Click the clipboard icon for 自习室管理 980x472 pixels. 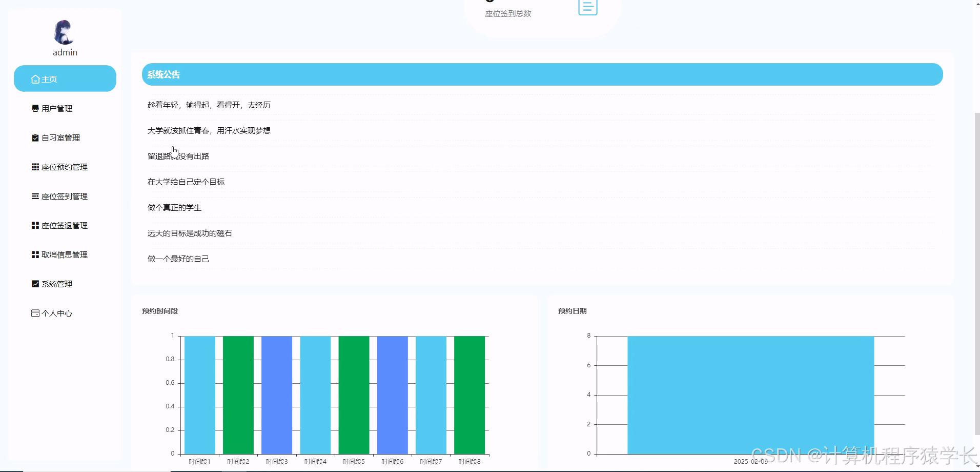[x=35, y=137]
